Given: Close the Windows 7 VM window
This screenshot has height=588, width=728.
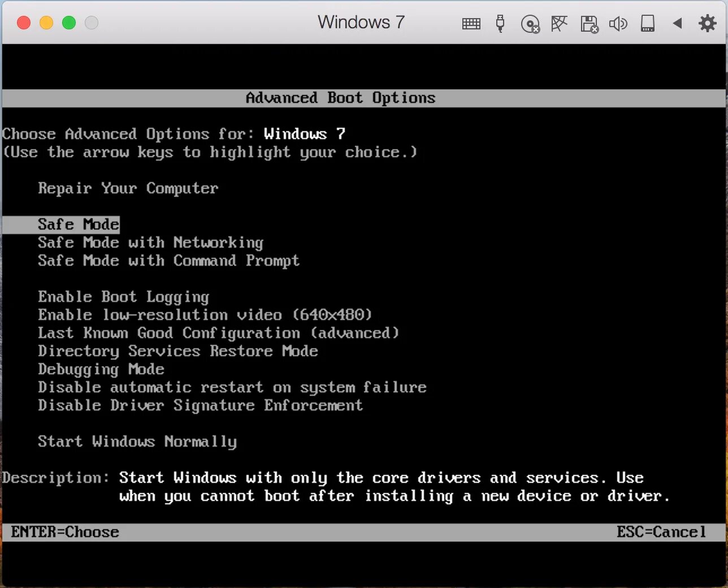Looking at the screenshot, I should [24, 23].
